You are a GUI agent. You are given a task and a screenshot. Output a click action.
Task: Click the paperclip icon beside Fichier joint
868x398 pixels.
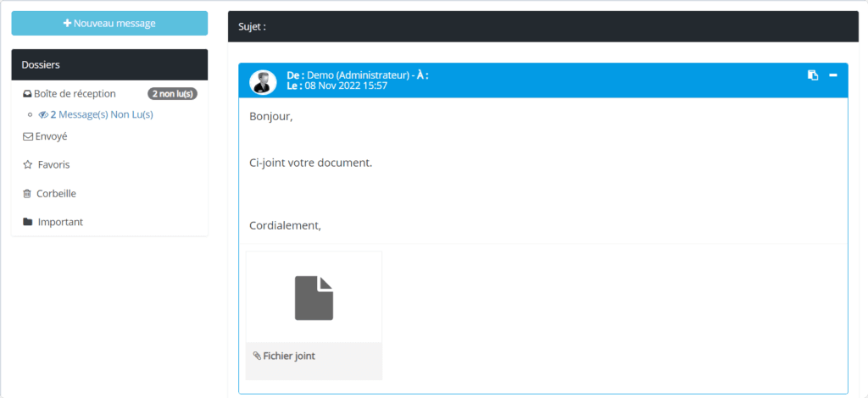point(257,356)
